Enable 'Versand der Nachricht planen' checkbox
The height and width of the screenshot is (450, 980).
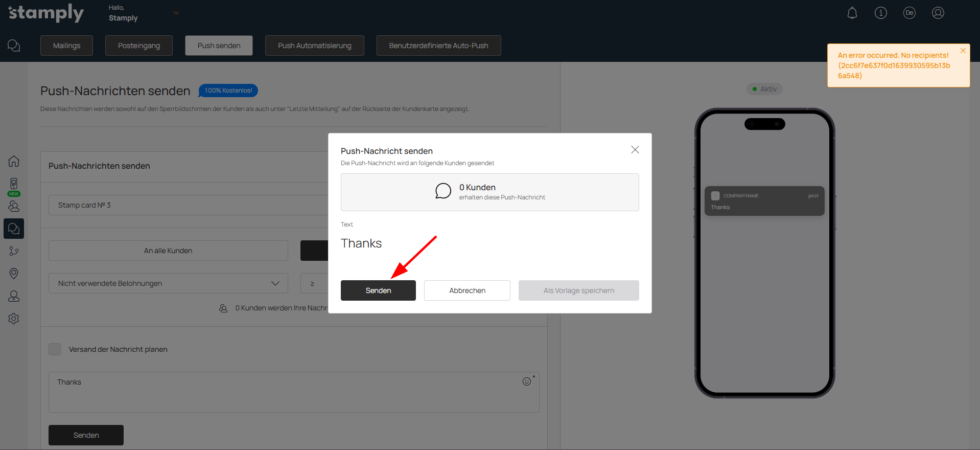[55, 349]
